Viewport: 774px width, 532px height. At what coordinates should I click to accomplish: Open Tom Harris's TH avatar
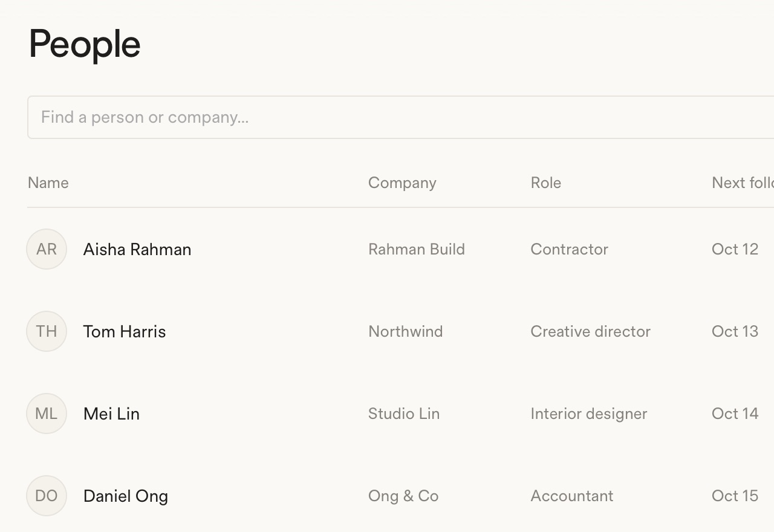coord(47,331)
